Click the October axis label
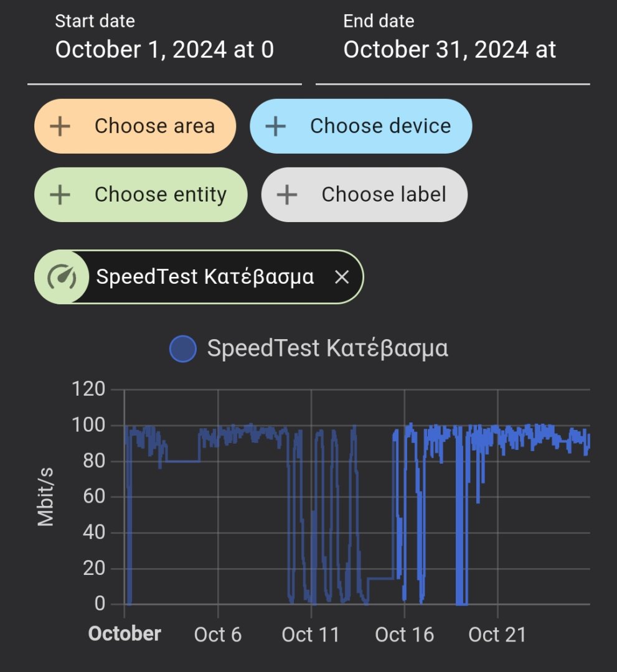Screen dimensions: 617x672 click(x=125, y=634)
